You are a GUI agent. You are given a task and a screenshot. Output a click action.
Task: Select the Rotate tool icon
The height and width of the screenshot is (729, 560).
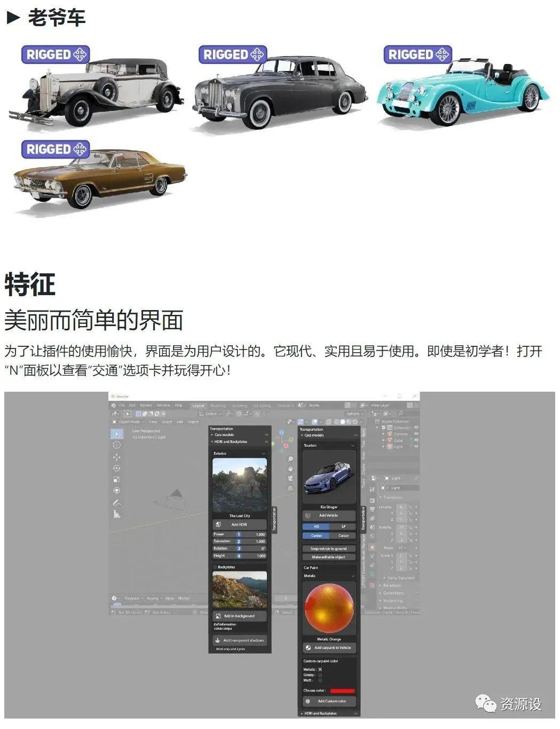pyautogui.click(x=116, y=468)
